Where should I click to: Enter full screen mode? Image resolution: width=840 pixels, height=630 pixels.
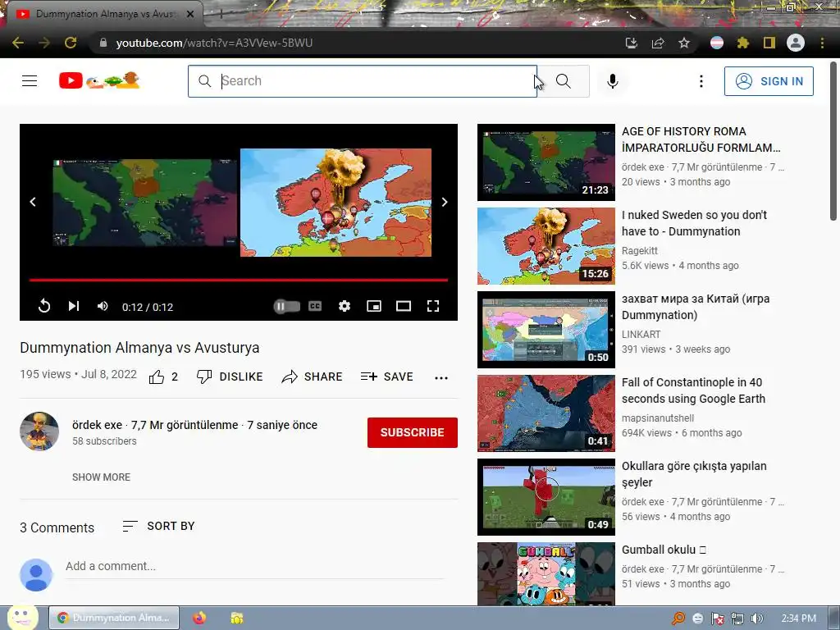[433, 306]
